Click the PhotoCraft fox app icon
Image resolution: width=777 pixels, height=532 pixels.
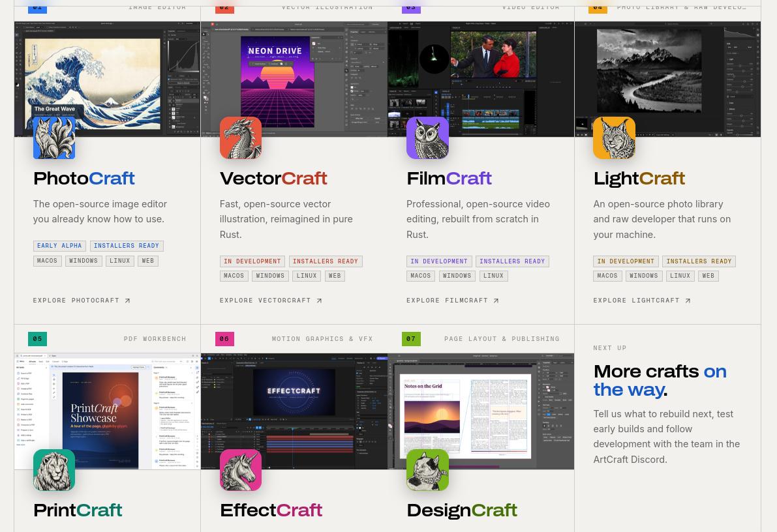click(54, 138)
